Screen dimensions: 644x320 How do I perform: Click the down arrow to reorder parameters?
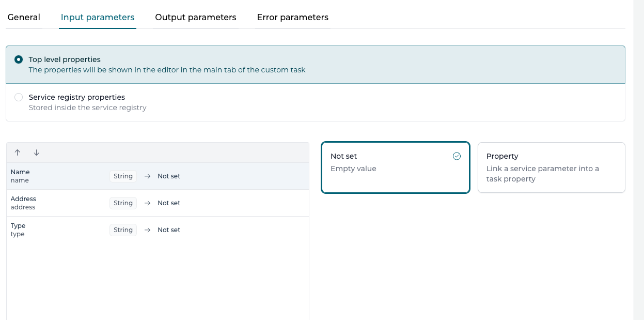pos(36,153)
